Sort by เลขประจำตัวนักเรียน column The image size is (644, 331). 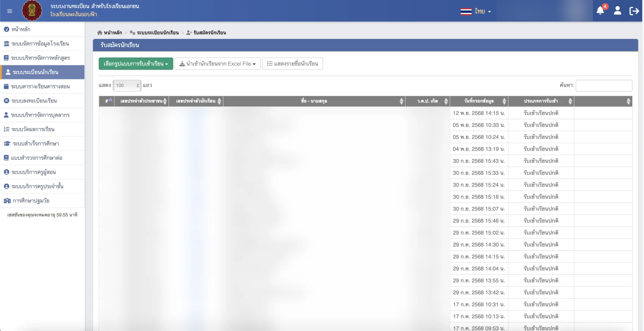click(x=196, y=101)
